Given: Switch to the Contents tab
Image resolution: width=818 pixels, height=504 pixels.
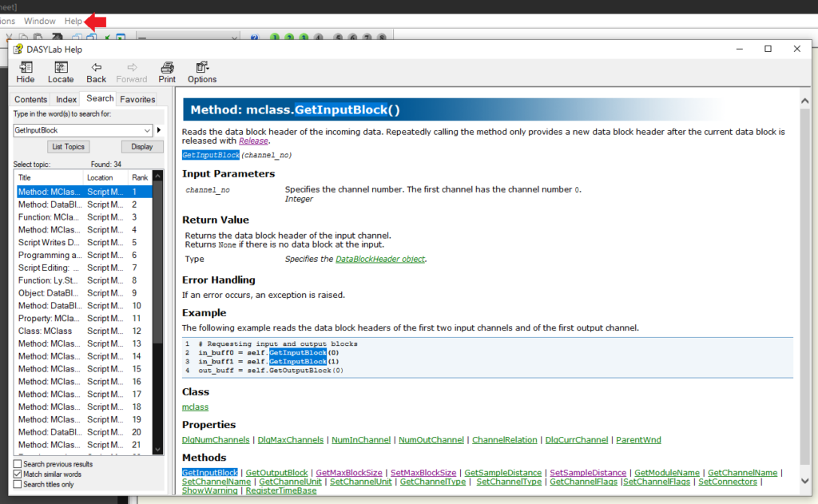Looking at the screenshot, I should coord(31,99).
